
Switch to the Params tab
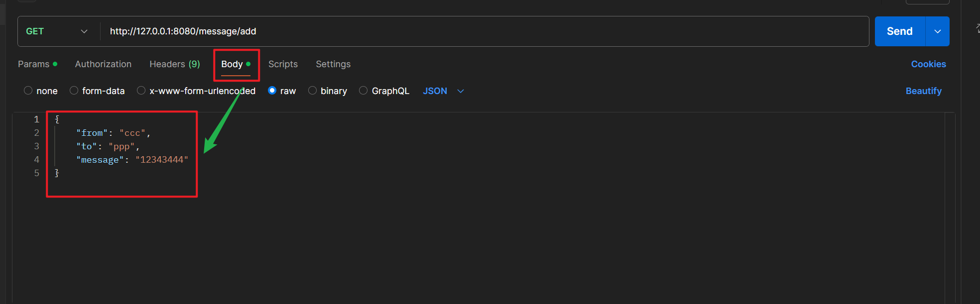[34, 64]
